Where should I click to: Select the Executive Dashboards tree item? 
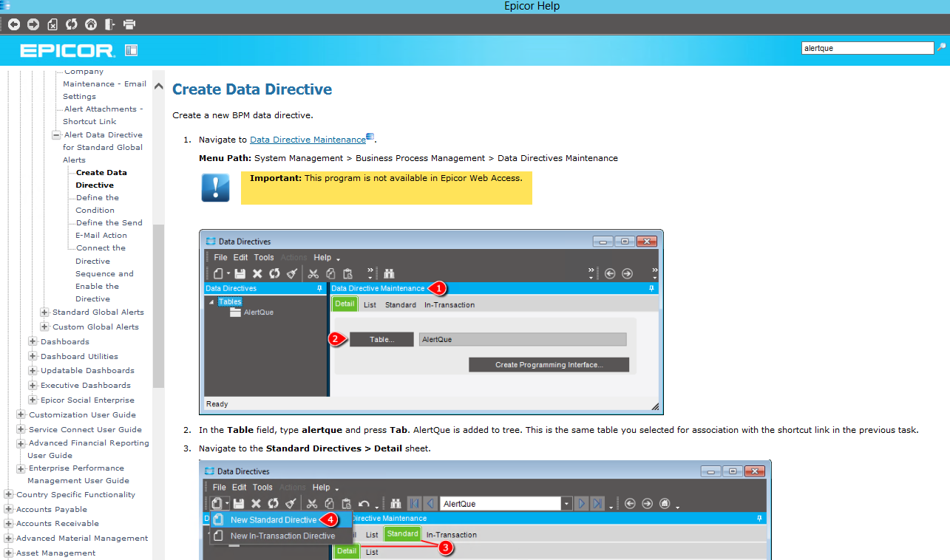click(86, 386)
